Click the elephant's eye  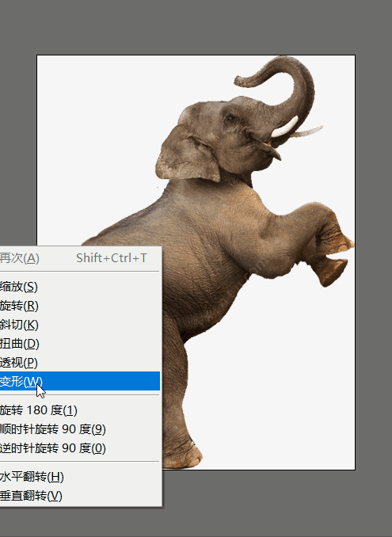point(230,119)
